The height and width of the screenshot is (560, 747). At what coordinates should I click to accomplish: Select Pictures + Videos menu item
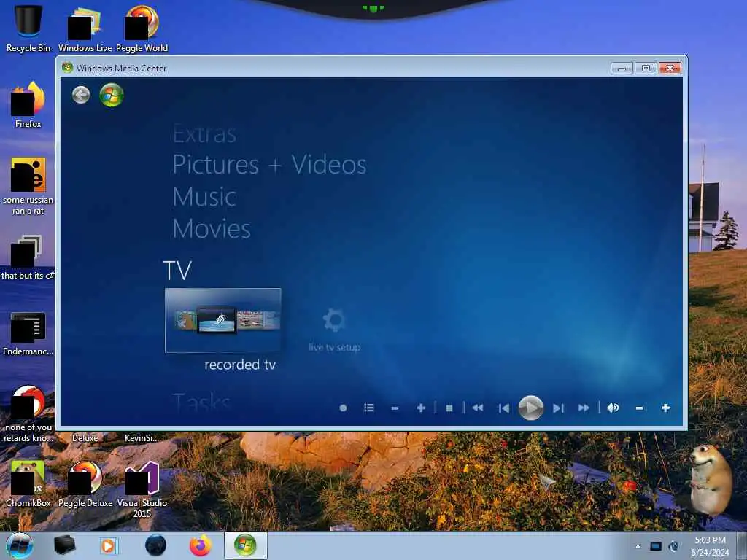click(x=269, y=165)
